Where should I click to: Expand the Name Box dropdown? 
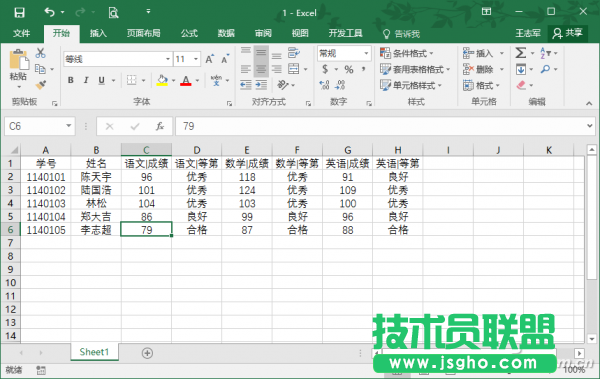click(x=68, y=126)
